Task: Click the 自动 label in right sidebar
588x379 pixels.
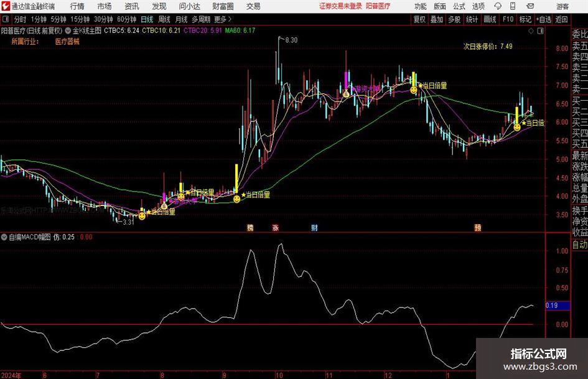Action: click(580, 245)
